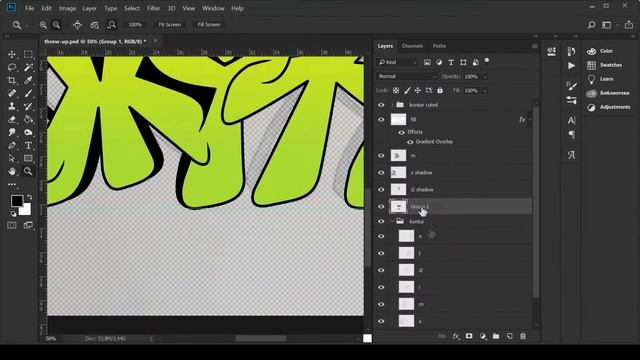Select the Rectangle shape tool

point(28,158)
